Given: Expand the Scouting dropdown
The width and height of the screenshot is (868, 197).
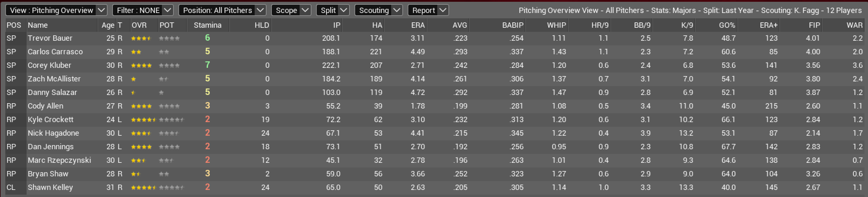Looking at the screenshot, I should (x=378, y=10).
